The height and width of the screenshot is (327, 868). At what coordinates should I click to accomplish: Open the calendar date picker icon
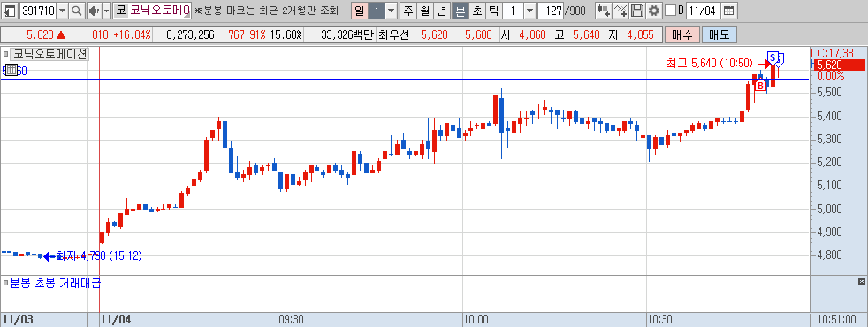pos(729,11)
